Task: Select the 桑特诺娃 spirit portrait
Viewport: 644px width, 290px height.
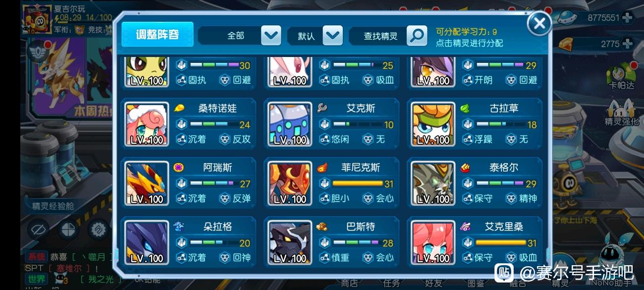Action: click(x=147, y=124)
